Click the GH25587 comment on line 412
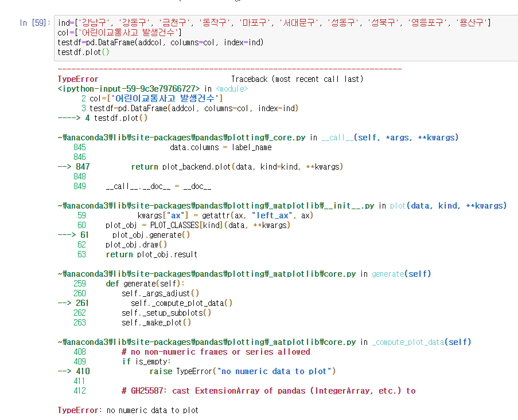518x420 pixels. [x=268, y=391]
